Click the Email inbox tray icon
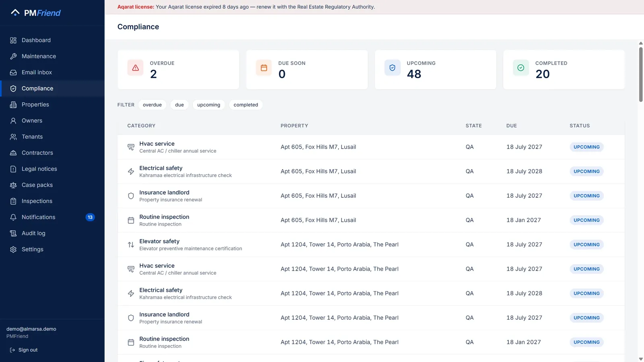The height and width of the screenshot is (362, 644). [13, 72]
